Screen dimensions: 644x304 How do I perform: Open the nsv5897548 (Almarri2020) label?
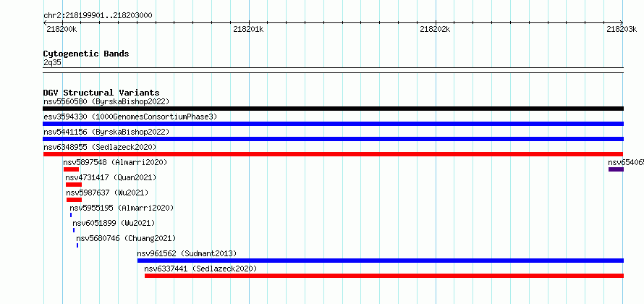(115, 162)
